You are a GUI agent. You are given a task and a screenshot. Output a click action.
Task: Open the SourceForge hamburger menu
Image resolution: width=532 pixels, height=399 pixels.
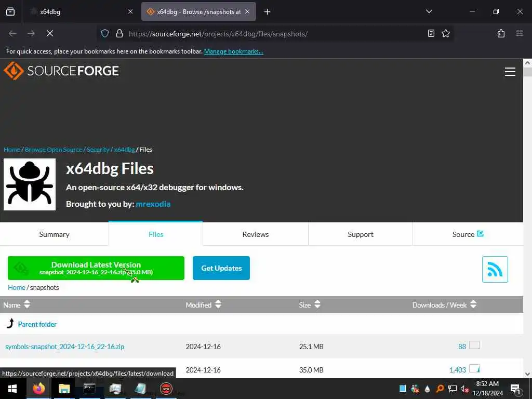510,72
